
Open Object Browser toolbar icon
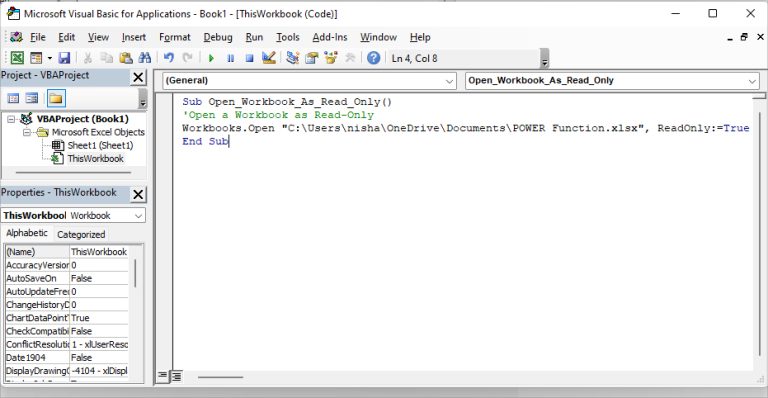[331, 58]
